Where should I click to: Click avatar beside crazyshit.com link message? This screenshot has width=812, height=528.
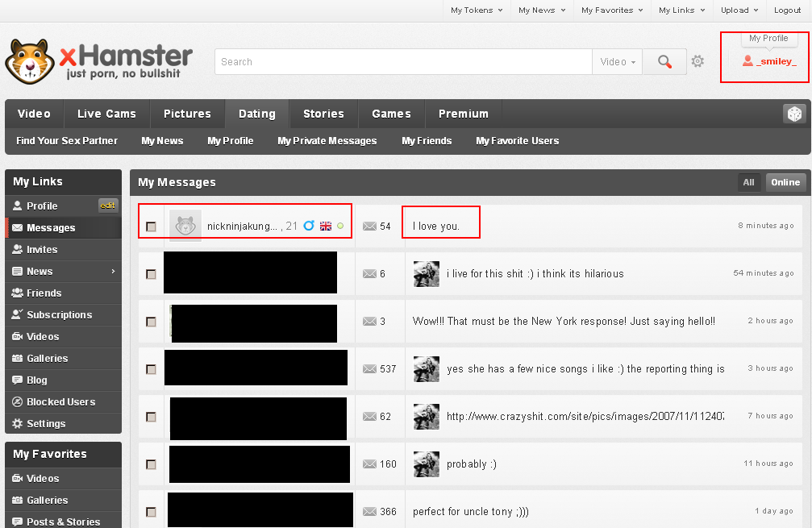pyautogui.click(x=427, y=417)
